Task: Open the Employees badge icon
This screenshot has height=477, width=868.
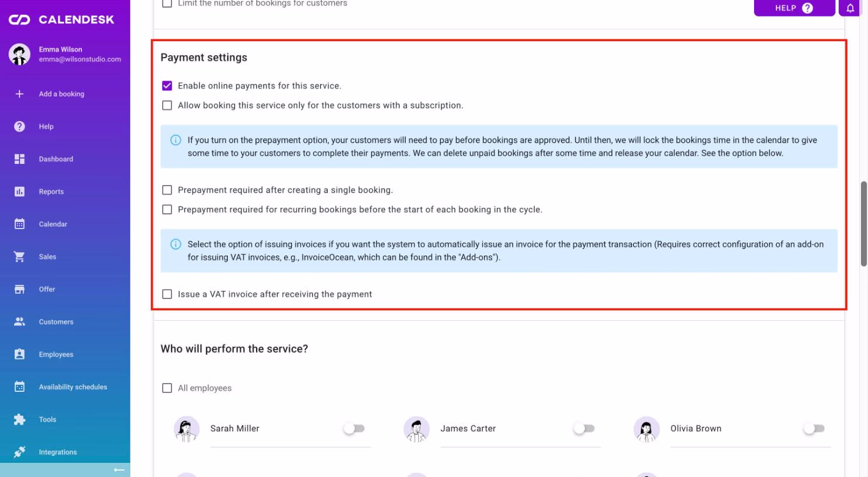Action: tap(19, 354)
